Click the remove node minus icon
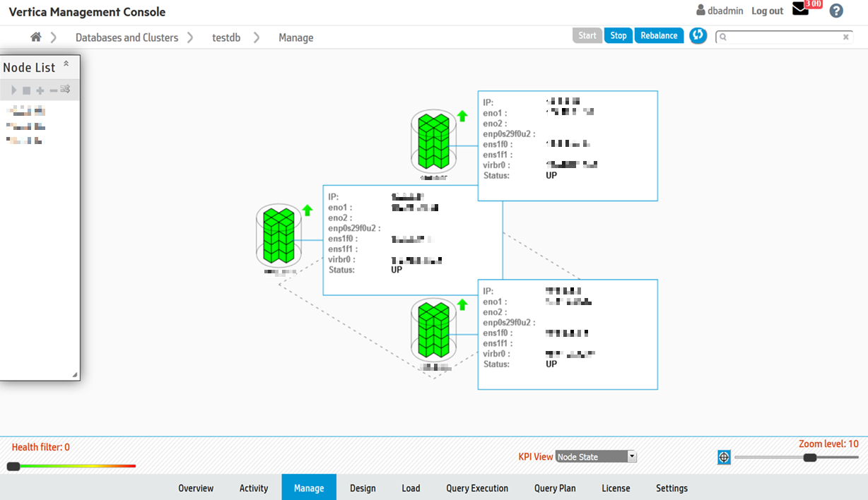 [x=53, y=90]
